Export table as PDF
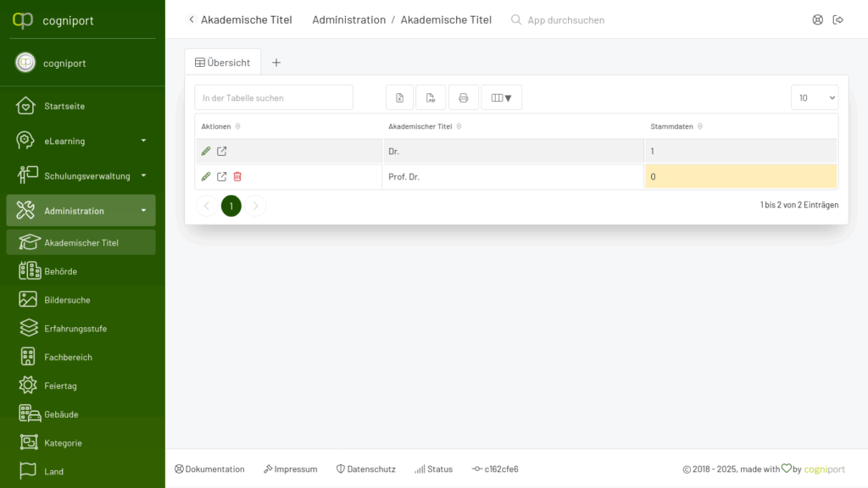The width and height of the screenshot is (868, 488). pyautogui.click(x=431, y=98)
